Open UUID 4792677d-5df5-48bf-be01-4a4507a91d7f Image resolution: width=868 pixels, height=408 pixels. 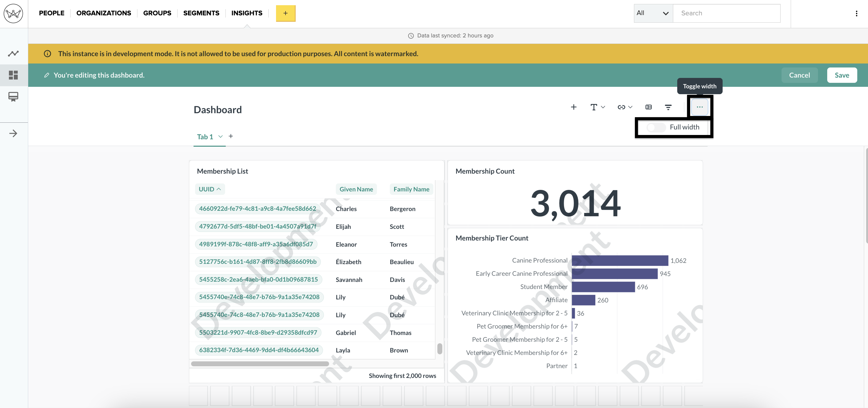pyautogui.click(x=257, y=226)
